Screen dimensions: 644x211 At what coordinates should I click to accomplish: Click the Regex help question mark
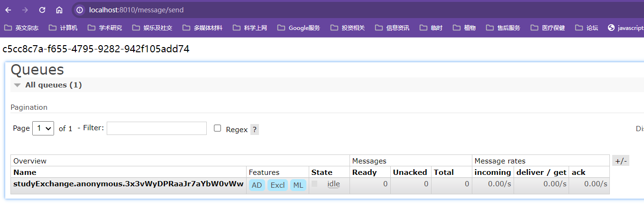click(x=255, y=129)
